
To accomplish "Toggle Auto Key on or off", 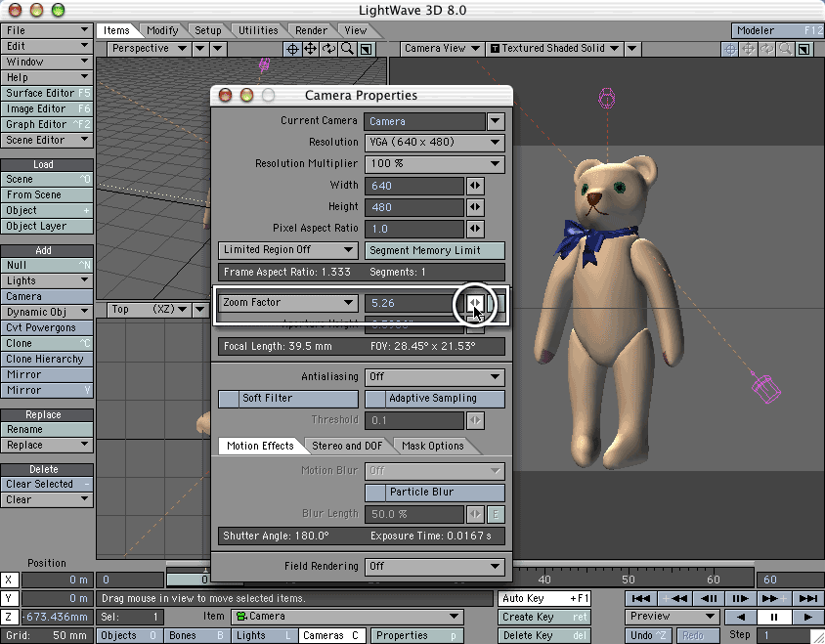I will 544,598.
